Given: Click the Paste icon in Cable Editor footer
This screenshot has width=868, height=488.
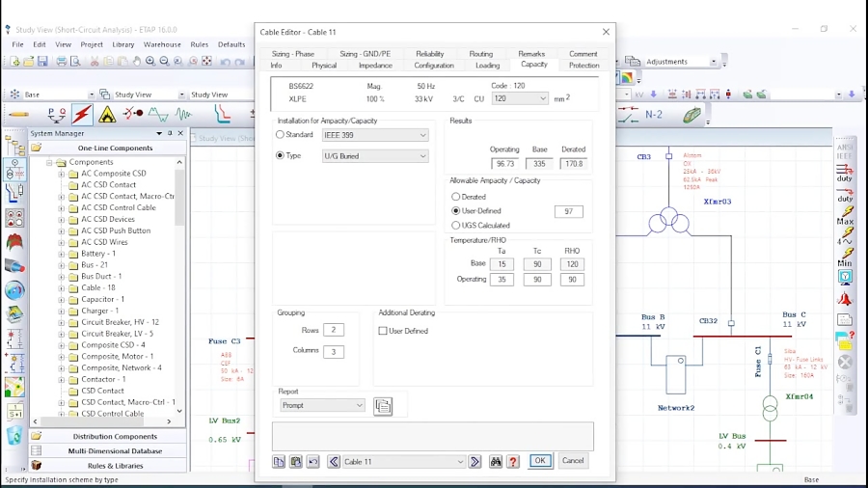Looking at the screenshot, I should [296, 461].
